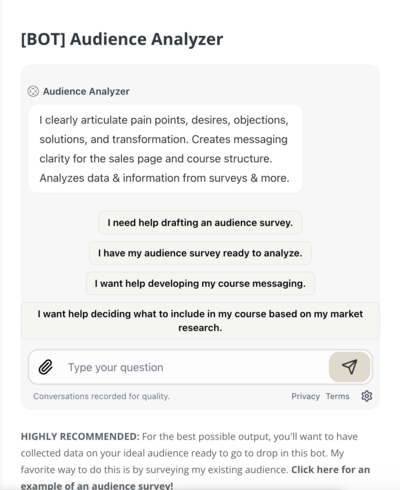400x490 pixels.
Task: Open the Terms link
Action: coord(337,396)
